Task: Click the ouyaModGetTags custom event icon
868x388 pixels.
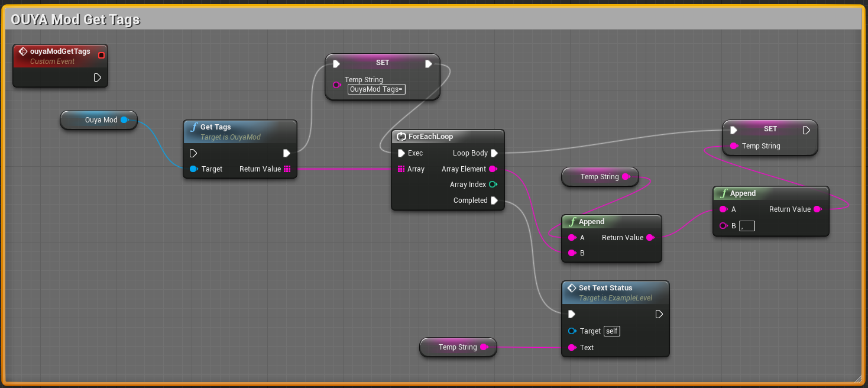Action: (x=23, y=51)
